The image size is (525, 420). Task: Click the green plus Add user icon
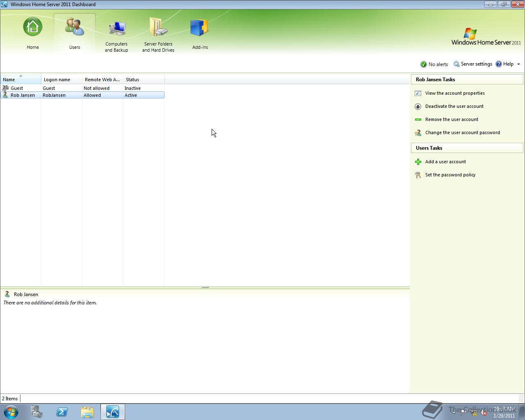[418, 162]
